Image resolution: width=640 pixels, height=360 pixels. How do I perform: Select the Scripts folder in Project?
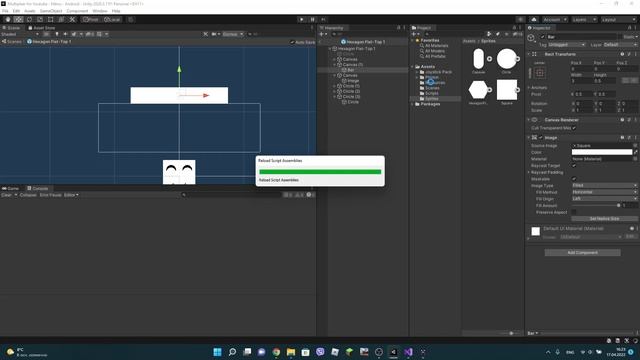tap(431, 93)
